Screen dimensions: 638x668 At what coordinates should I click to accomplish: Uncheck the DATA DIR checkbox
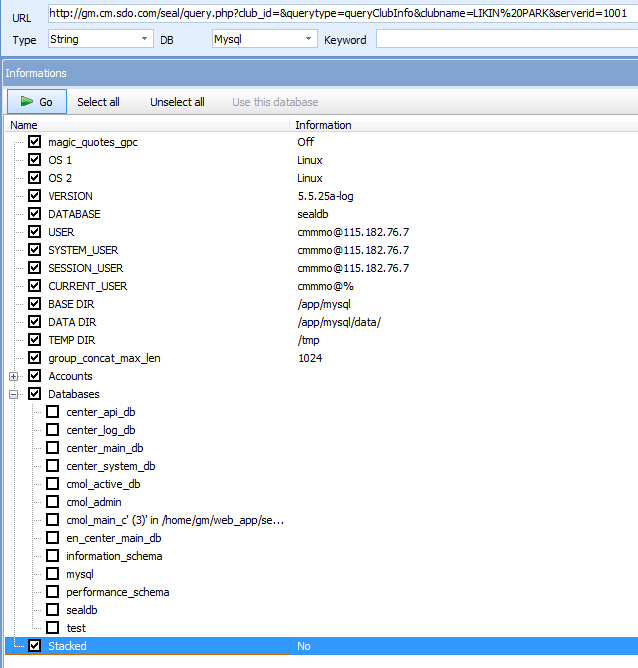click(x=34, y=322)
